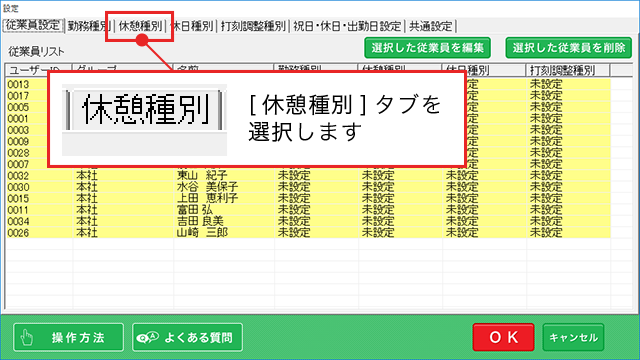Click the キャンセル button

pyautogui.click(x=573, y=337)
